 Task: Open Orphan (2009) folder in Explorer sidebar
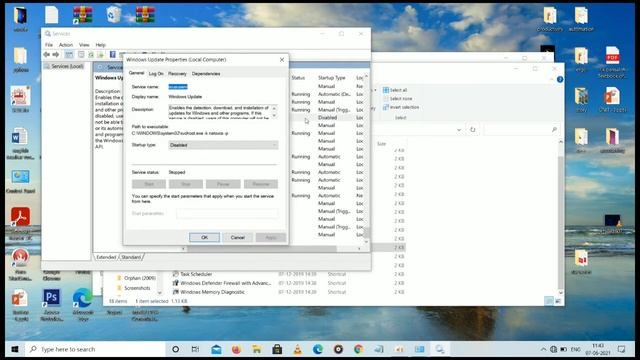[137, 278]
